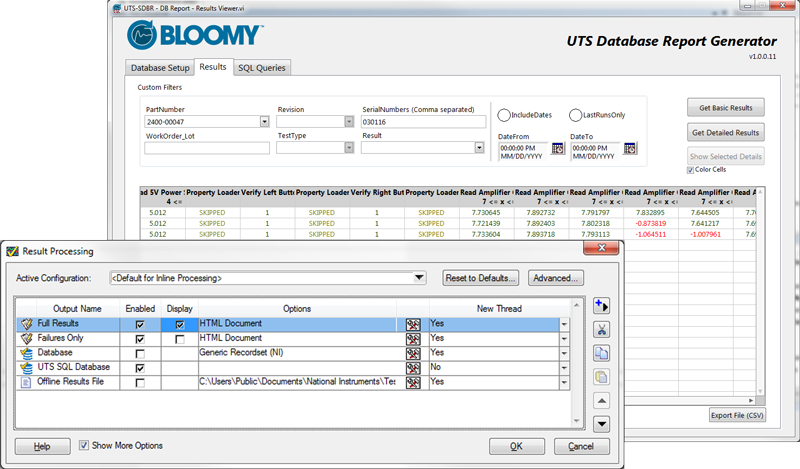
Task: Open the Advanced settings button
Action: pyautogui.click(x=556, y=278)
